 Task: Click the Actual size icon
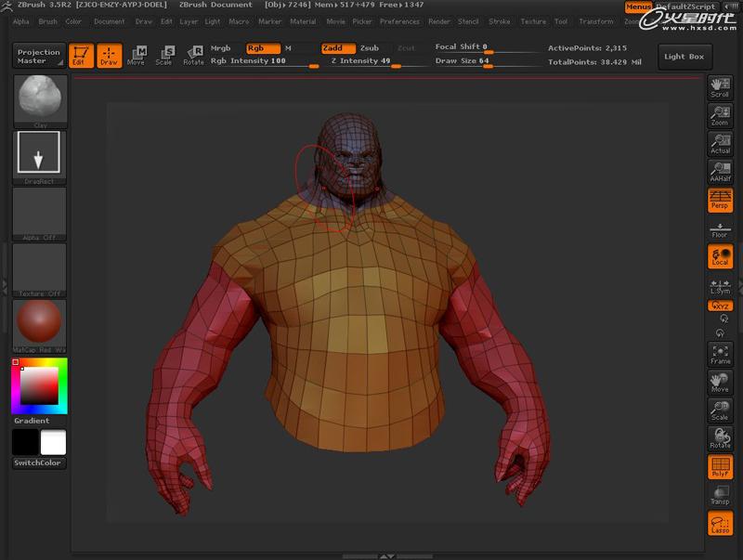click(x=720, y=144)
